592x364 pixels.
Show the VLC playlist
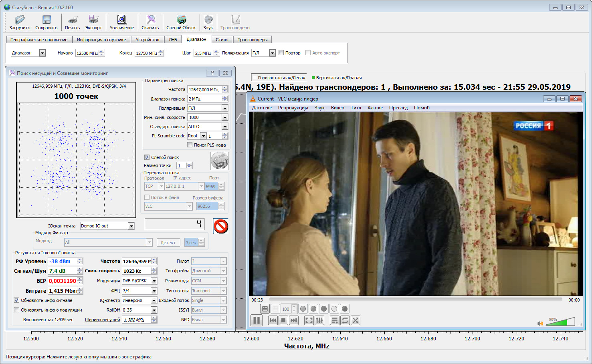point(335,320)
